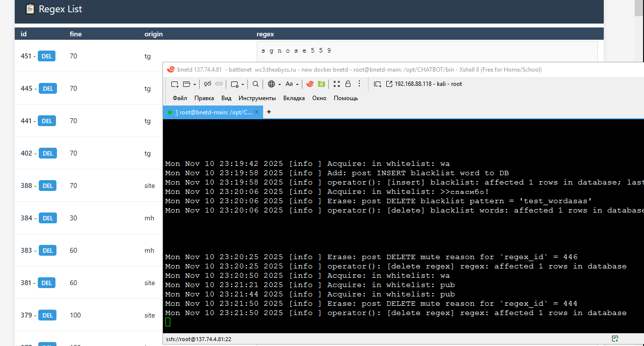The image size is (644, 346).
Task: Open the Вид menu
Action: pyautogui.click(x=226, y=98)
